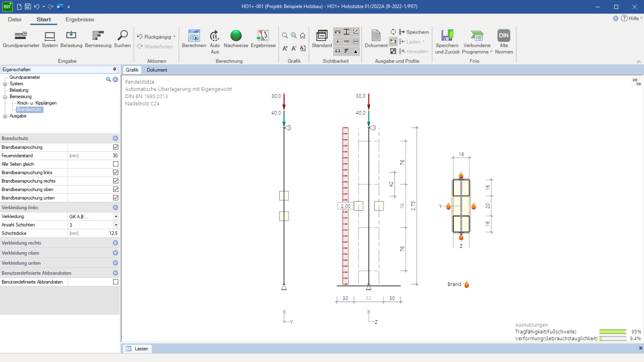Enable Benutzerdefinierte Abbrandraten checkbox
Image resolution: width=644 pixels, height=362 pixels.
(116, 282)
